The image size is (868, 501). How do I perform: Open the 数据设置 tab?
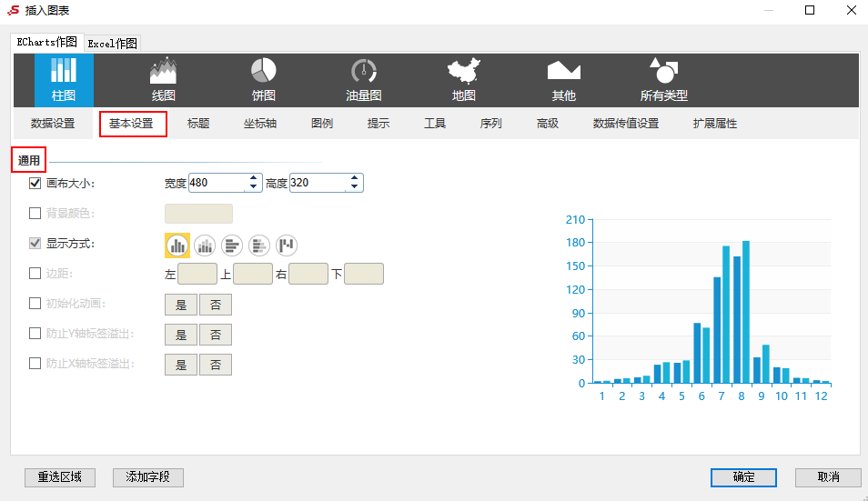tap(53, 124)
